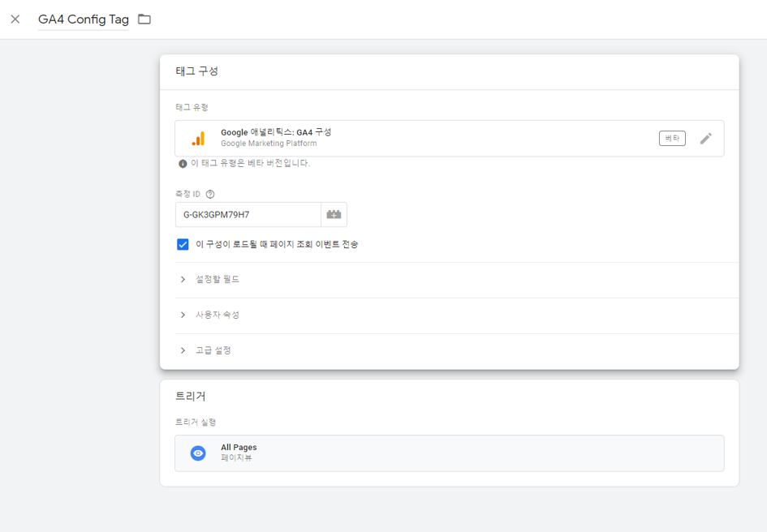
Task: Click the 태그 구성 heading
Action: [196, 71]
